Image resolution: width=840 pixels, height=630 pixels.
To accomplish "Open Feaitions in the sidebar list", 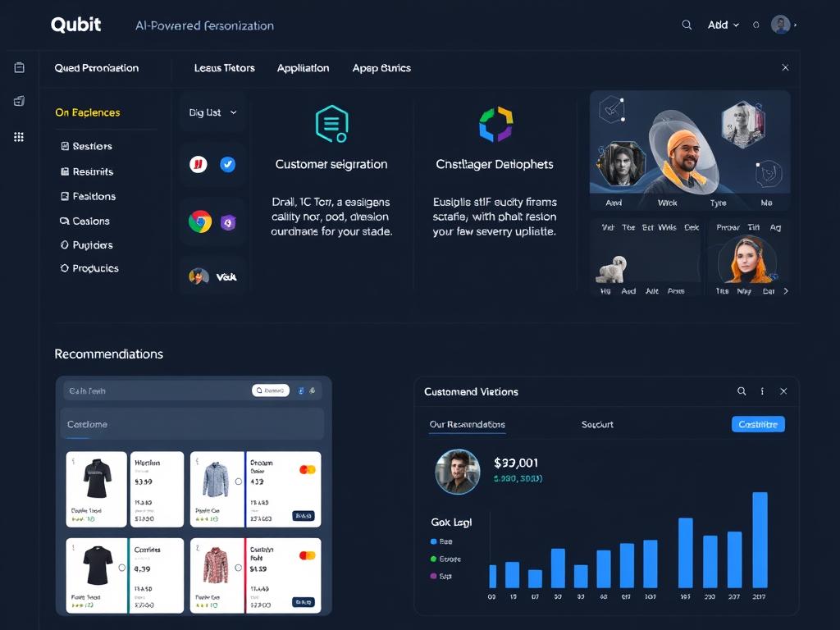I will pos(88,196).
